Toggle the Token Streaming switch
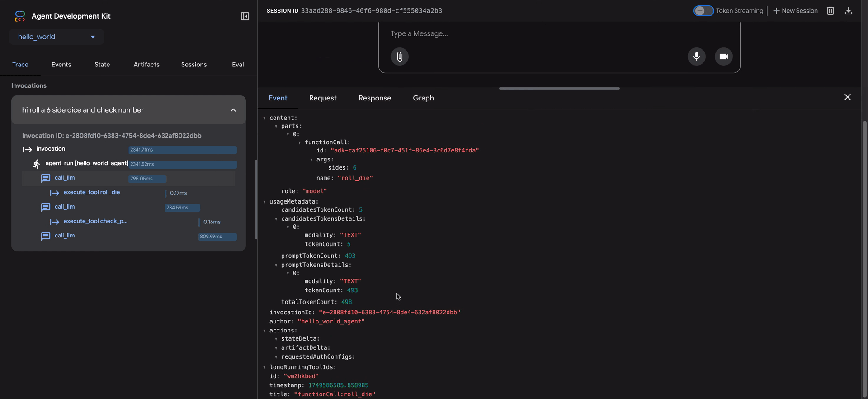This screenshot has width=868, height=399. coord(703,11)
